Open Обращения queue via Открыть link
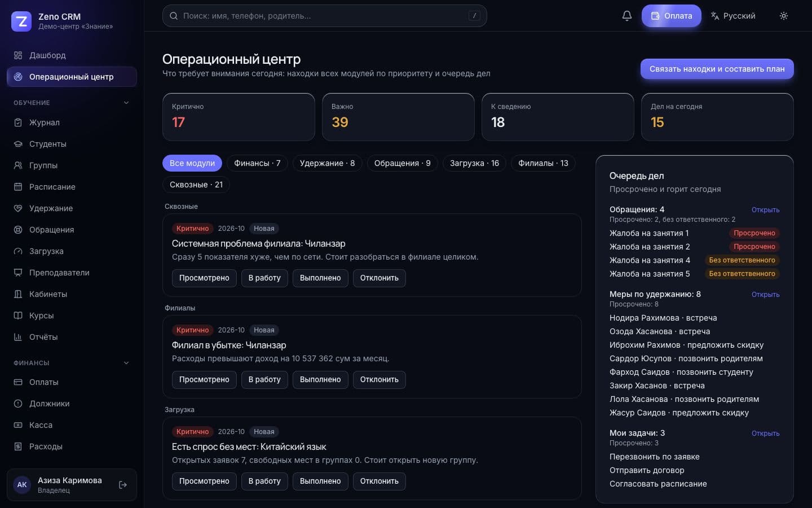This screenshot has width=812, height=508. pos(765,210)
